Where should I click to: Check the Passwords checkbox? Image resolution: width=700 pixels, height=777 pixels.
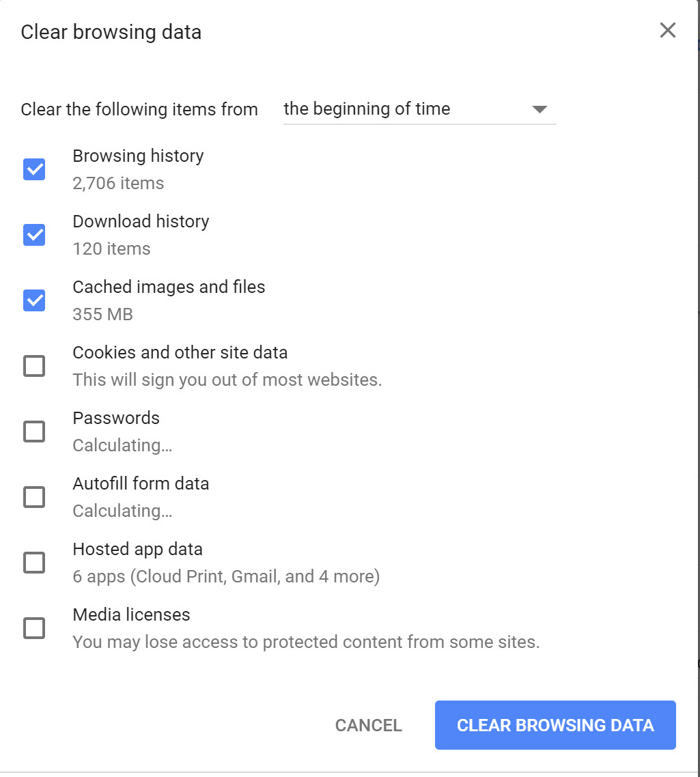(x=34, y=431)
